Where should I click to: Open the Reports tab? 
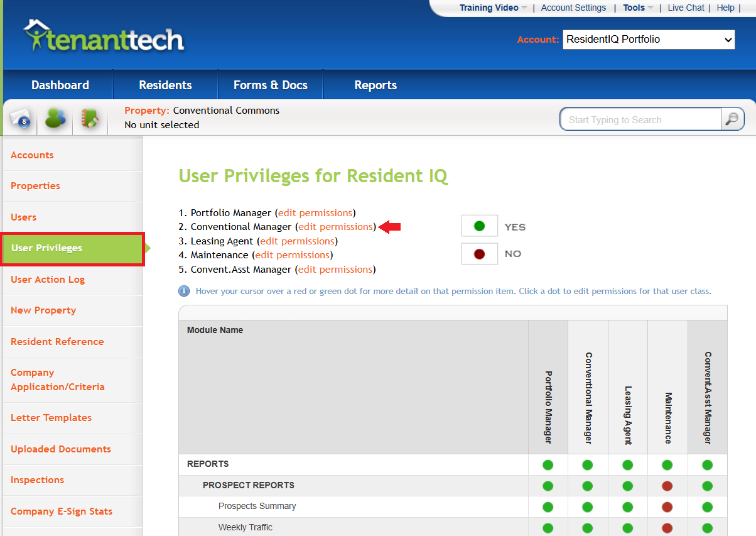pyautogui.click(x=375, y=85)
